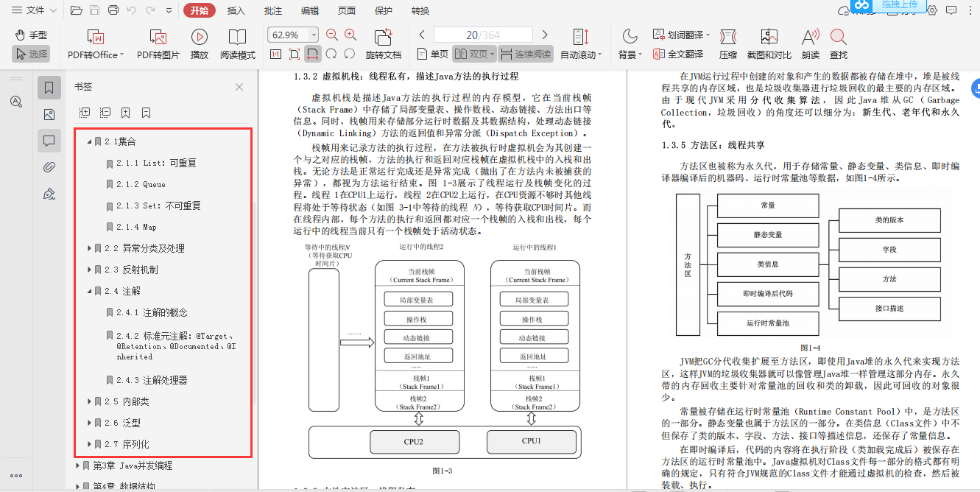Collapse the 2.1集合 bookmark node
This screenshot has width=980, height=492.
click(x=88, y=141)
